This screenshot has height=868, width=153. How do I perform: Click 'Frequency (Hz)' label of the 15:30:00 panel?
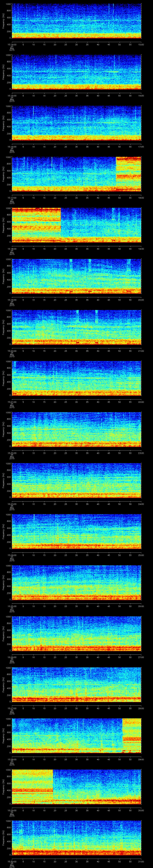(3, 838)
